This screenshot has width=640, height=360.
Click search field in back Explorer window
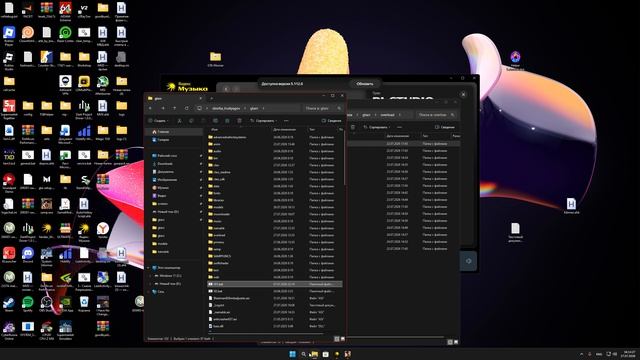pyautogui.click(x=436, y=115)
